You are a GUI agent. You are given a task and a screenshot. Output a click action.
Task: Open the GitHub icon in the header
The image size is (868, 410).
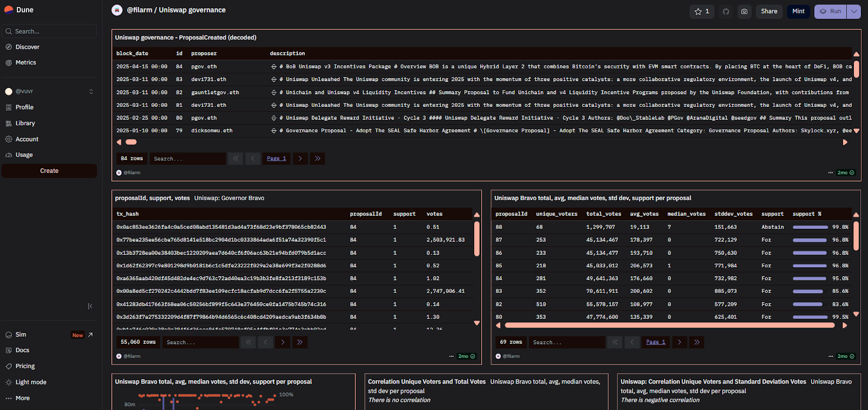[x=726, y=11]
